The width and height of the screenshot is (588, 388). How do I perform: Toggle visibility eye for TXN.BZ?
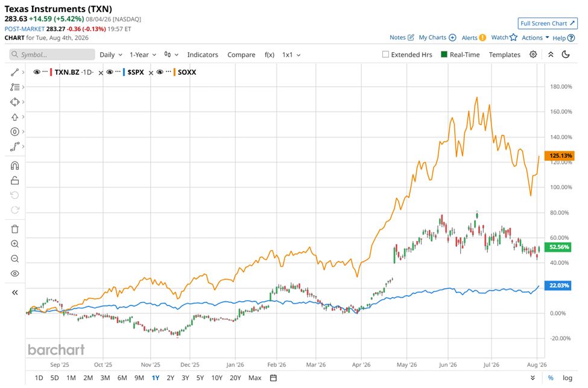click(x=37, y=72)
